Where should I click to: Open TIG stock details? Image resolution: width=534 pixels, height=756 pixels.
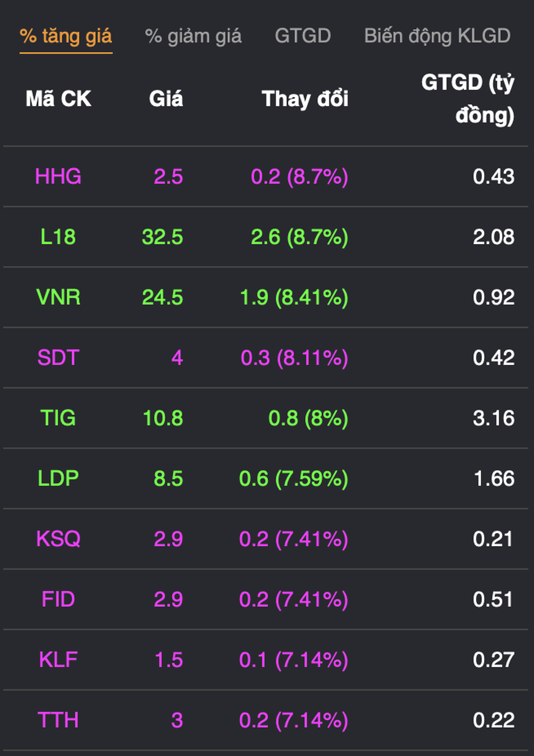58,418
